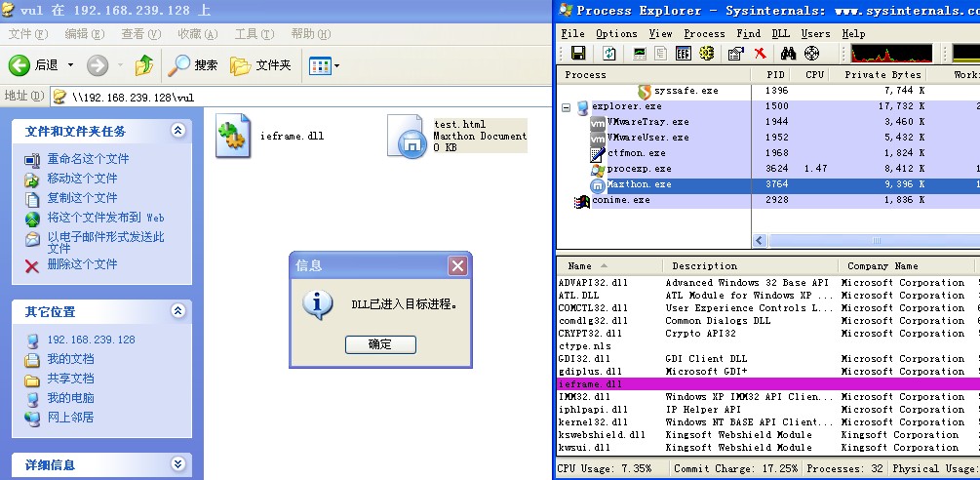Open the 查看(V) menu
Viewport: 980px width, 480px height.
pyautogui.click(x=141, y=34)
